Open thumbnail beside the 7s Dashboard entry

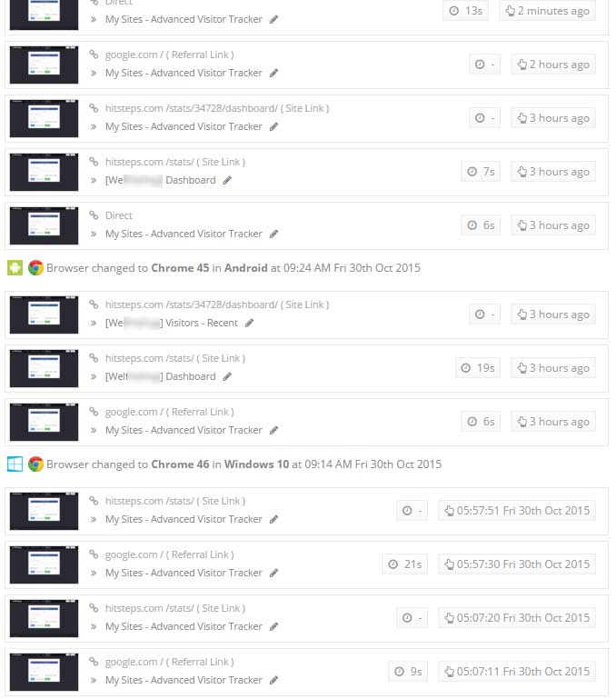click(45, 172)
